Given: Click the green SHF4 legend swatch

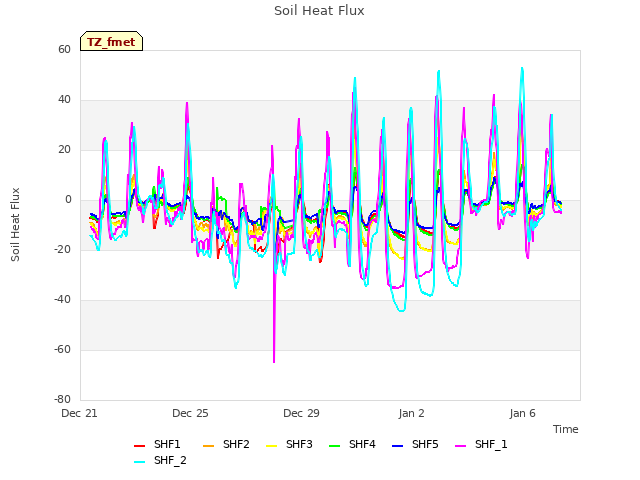Looking at the screenshot, I should (x=334, y=446).
